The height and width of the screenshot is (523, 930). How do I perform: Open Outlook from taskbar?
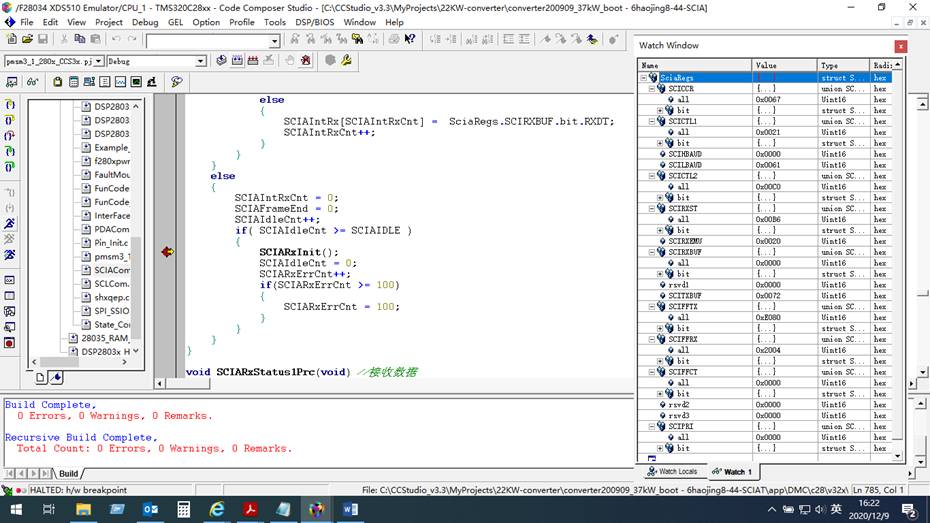pyautogui.click(x=150, y=509)
